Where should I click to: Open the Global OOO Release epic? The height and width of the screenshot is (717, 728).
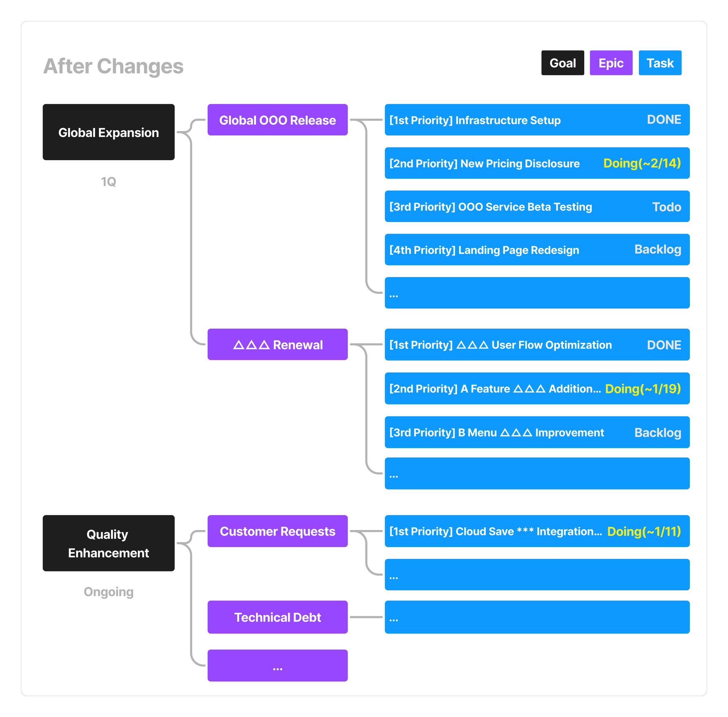point(277,120)
